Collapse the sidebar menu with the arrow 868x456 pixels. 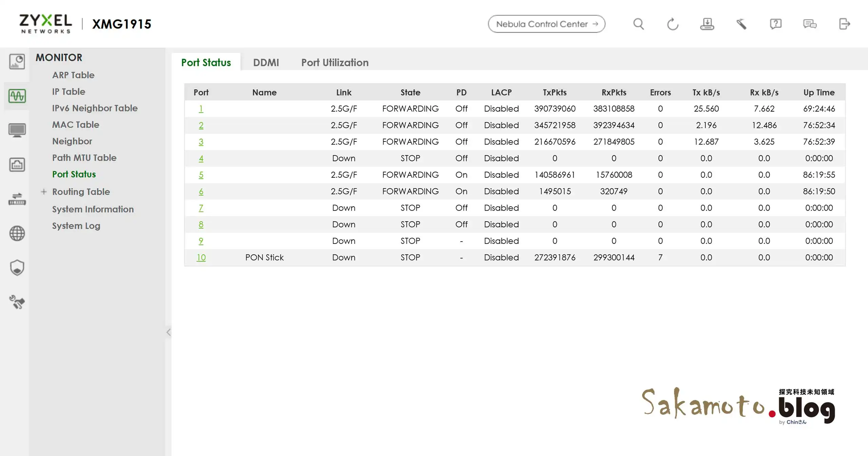(169, 332)
